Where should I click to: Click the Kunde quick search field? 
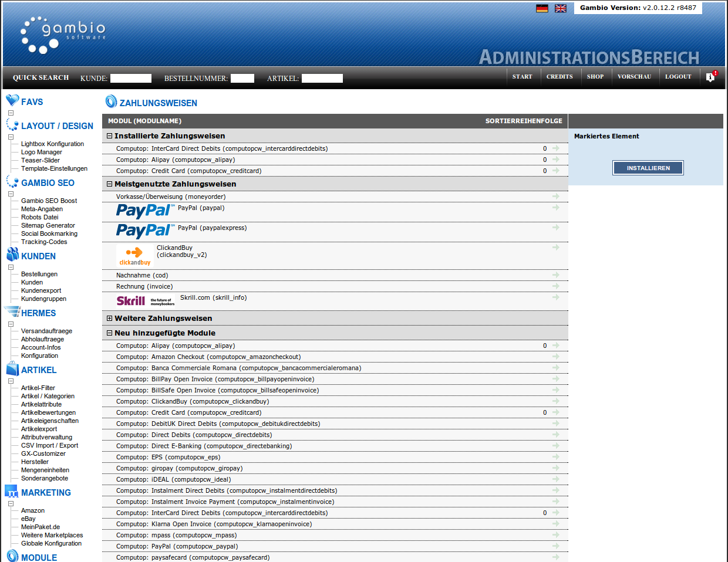click(130, 78)
